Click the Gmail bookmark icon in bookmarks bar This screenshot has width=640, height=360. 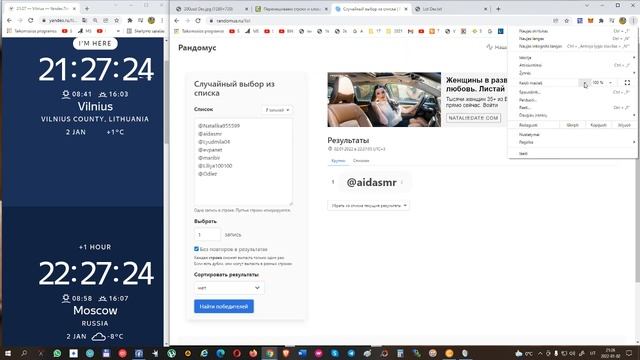411,31
